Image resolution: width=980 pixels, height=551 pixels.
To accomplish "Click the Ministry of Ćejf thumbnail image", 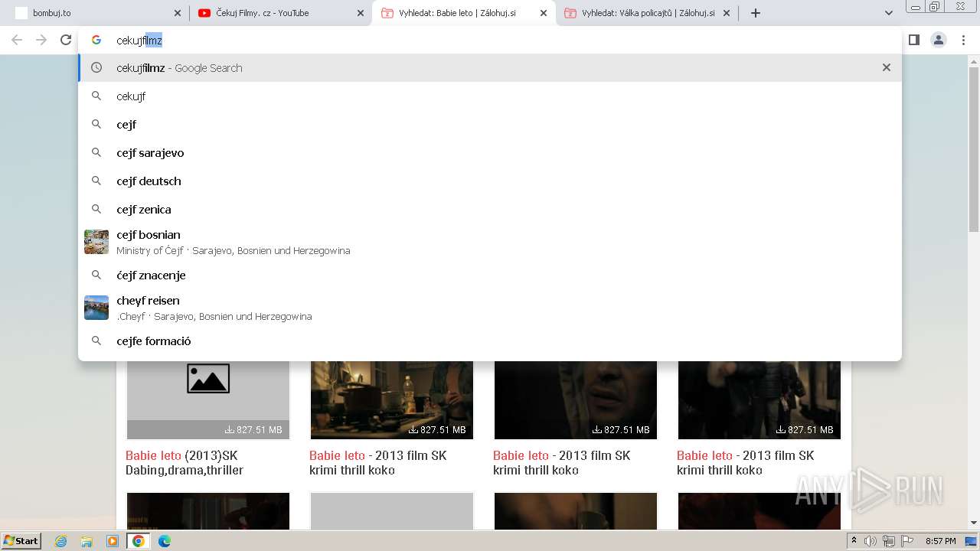I will coord(96,242).
